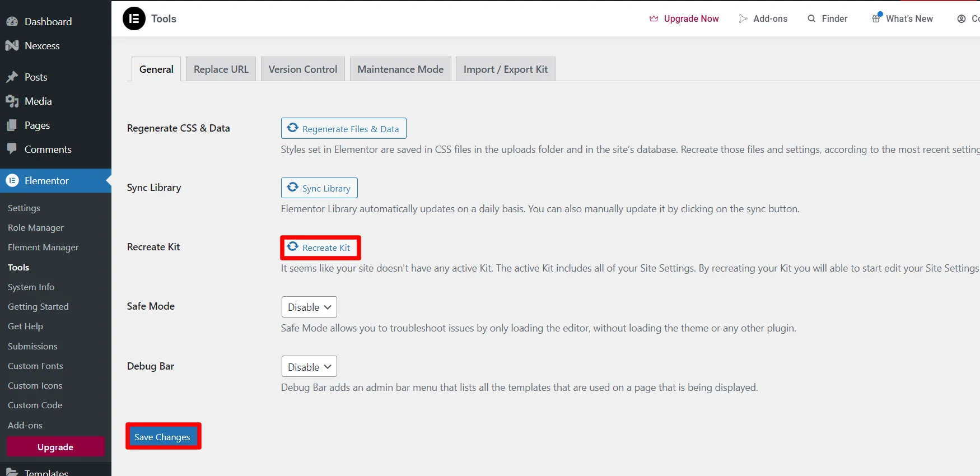Click the Upgrade button in sidebar
980x476 pixels.
pos(55,447)
